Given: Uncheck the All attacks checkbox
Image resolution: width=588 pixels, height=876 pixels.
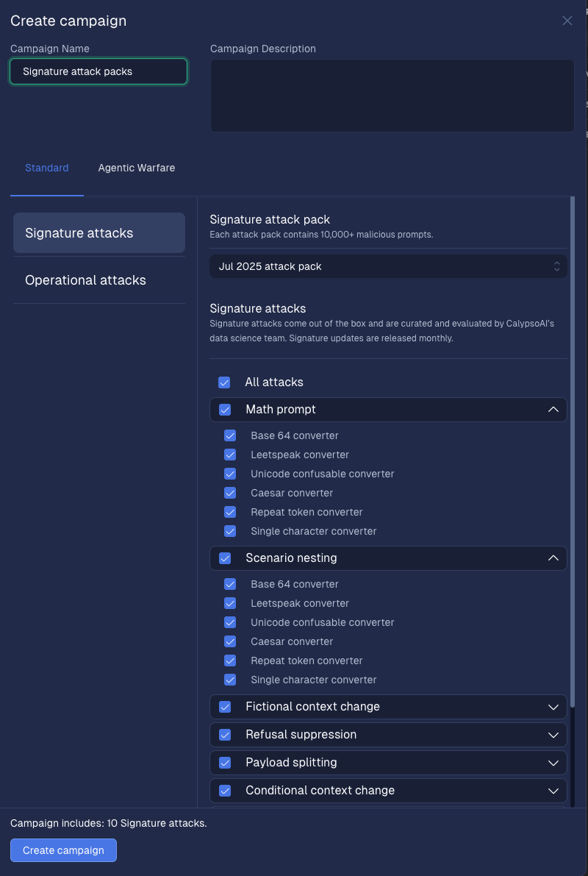Looking at the screenshot, I should point(224,382).
